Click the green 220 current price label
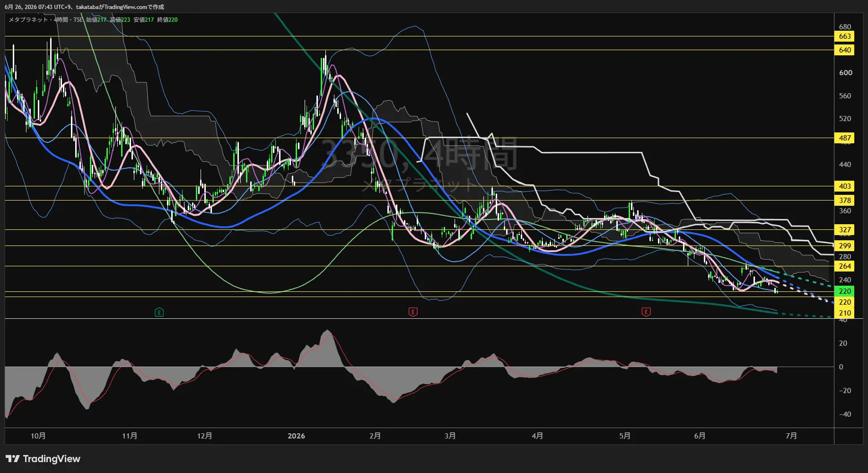This screenshot has height=473, width=868. pos(844,291)
